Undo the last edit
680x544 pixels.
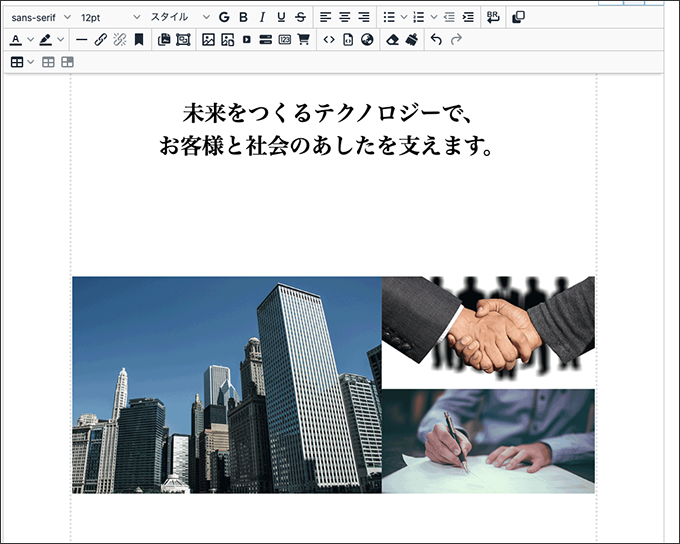(x=436, y=40)
